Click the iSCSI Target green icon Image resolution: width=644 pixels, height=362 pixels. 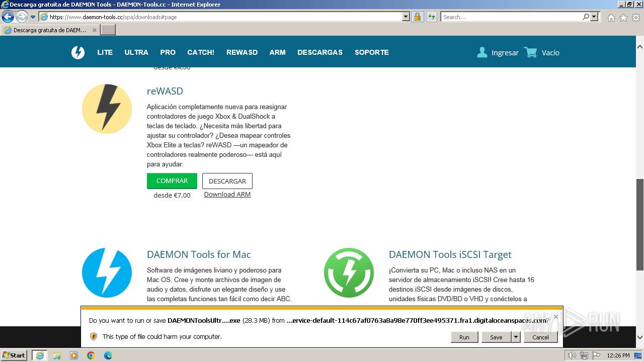(x=349, y=273)
